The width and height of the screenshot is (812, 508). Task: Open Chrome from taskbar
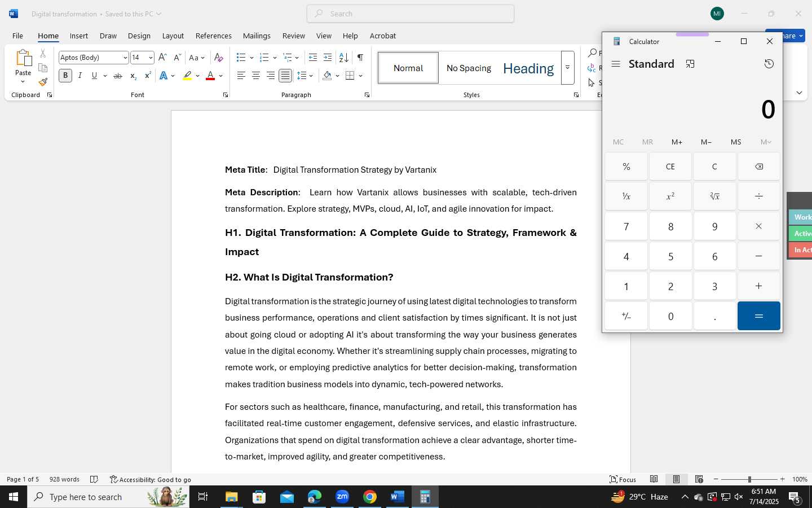coord(370,497)
